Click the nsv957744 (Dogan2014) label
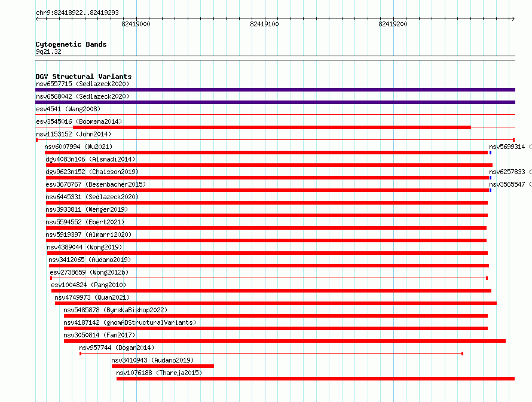 pyautogui.click(x=117, y=348)
